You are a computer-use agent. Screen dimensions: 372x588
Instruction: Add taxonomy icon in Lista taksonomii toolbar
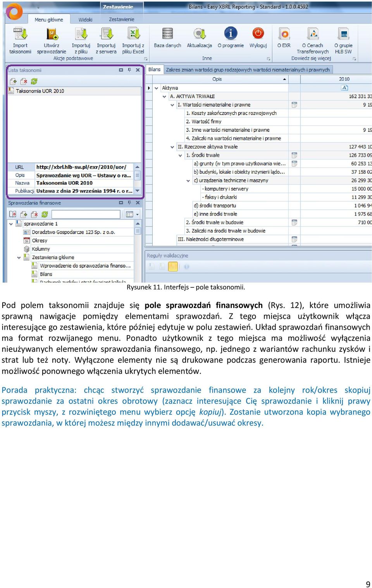[13, 81]
